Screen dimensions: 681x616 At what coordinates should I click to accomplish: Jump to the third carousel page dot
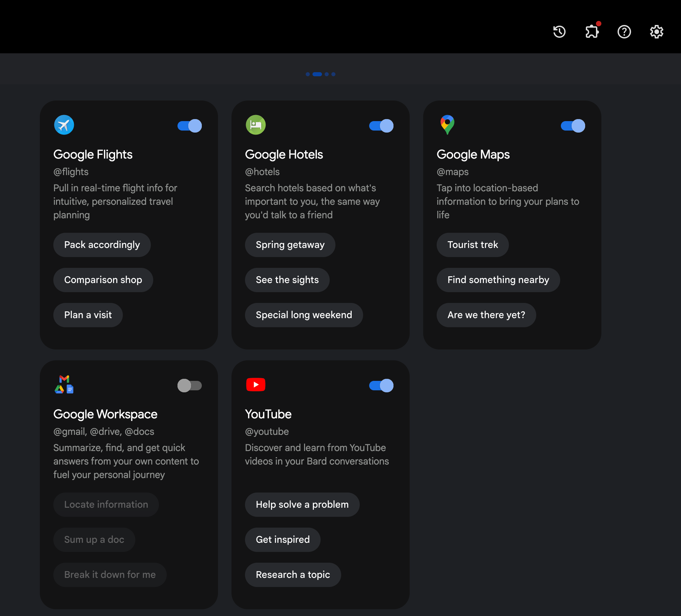click(327, 74)
